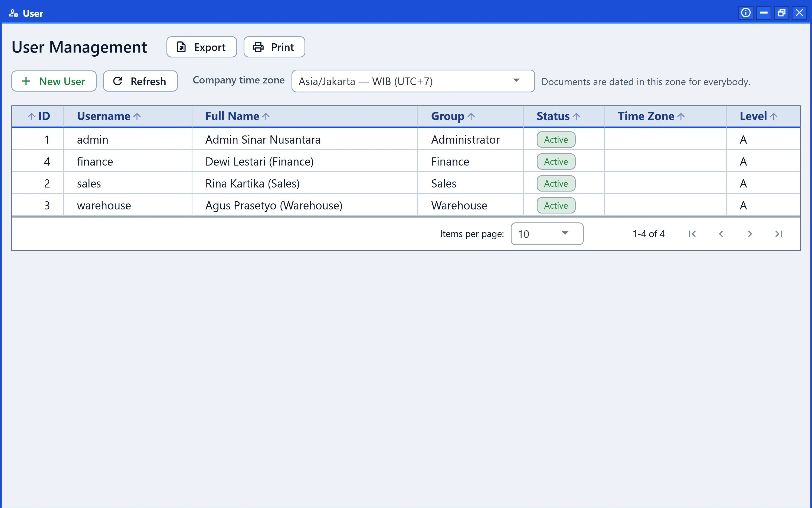The height and width of the screenshot is (508, 812).
Task: Go to next page of table
Action: (x=750, y=234)
